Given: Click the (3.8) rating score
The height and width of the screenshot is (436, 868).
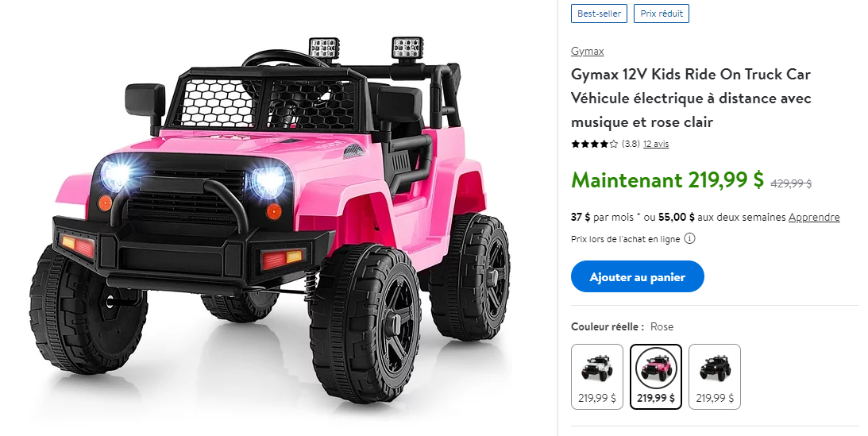Looking at the screenshot, I should tap(631, 144).
